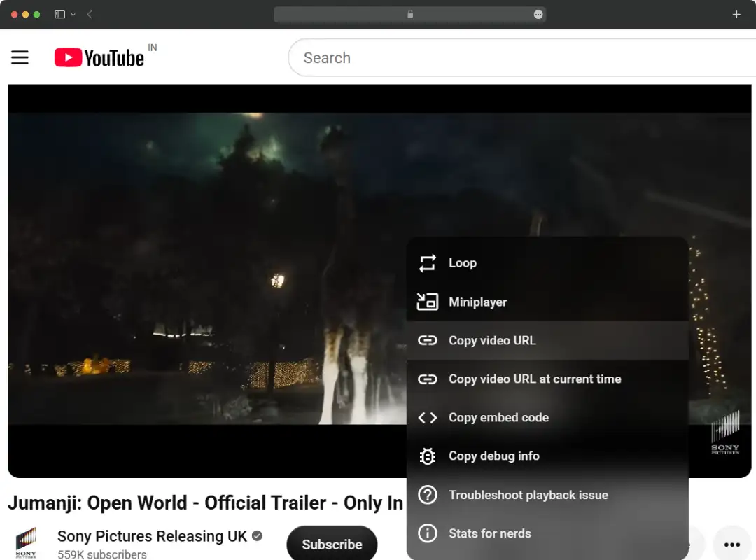
Task: Go to YouTube home via logo
Action: (99, 58)
